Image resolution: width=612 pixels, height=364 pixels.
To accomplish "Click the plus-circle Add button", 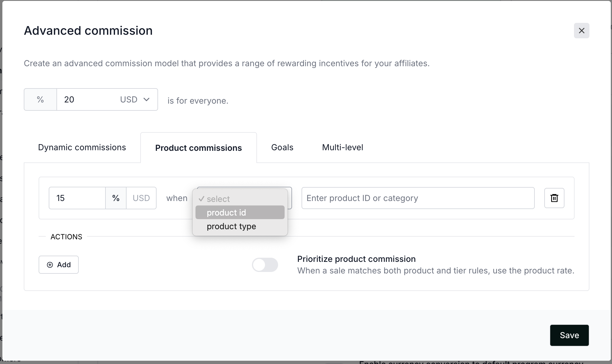I will tap(59, 265).
